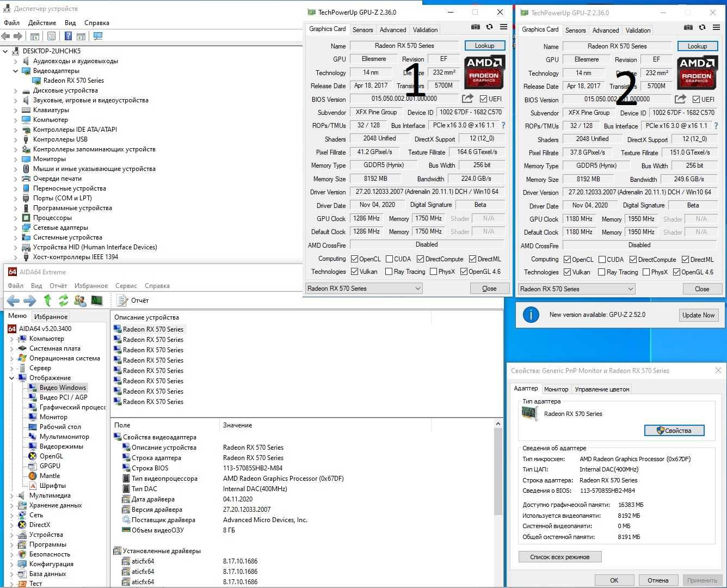Image resolution: width=727 pixels, height=588 pixels.
Task: Expand Мультимедиа node in AIDA64 tree
Action: coord(11,495)
